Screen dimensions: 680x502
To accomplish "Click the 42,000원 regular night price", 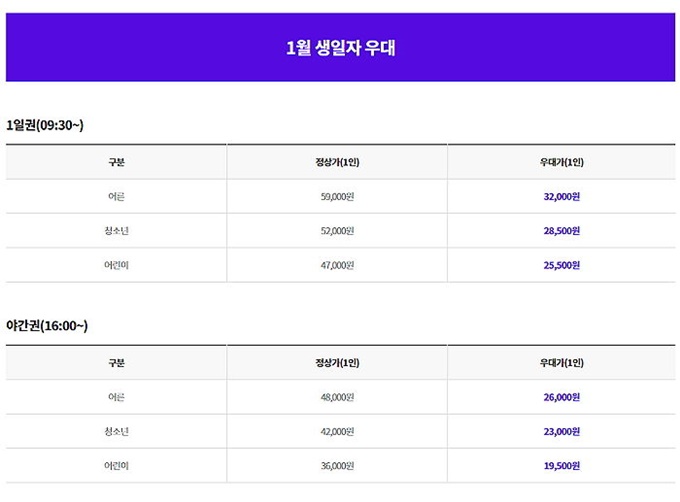I will coord(337,431).
